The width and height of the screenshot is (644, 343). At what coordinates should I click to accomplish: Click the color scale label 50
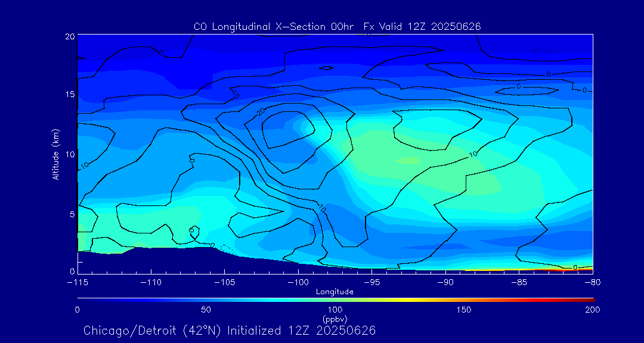pyautogui.click(x=206, y=310)
